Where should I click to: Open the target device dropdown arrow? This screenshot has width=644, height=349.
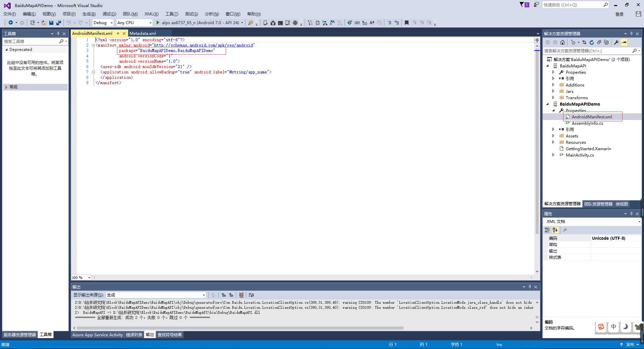pos(242,23)
